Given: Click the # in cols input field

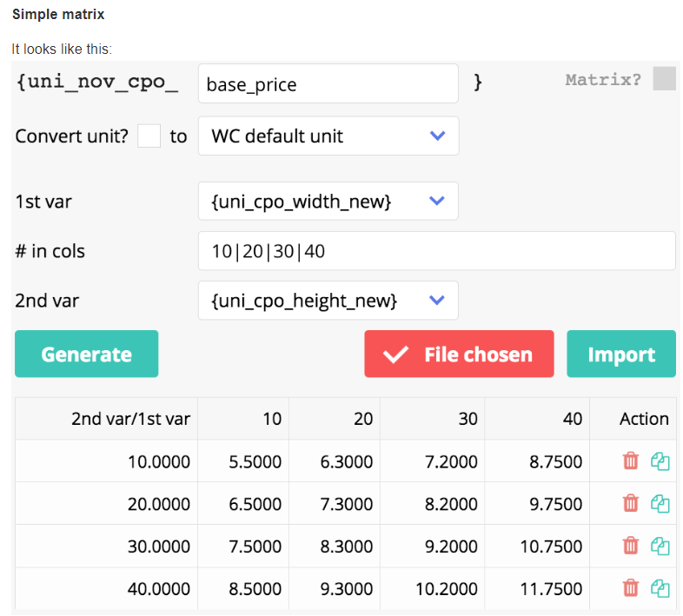Looking at the screenshot, I should 436,251.
